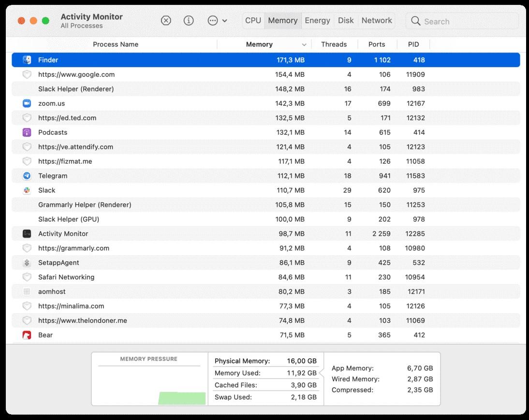Select the https://fizmat.me process
529x420 pixels.
pyautogui.click(x=266, y=161)
